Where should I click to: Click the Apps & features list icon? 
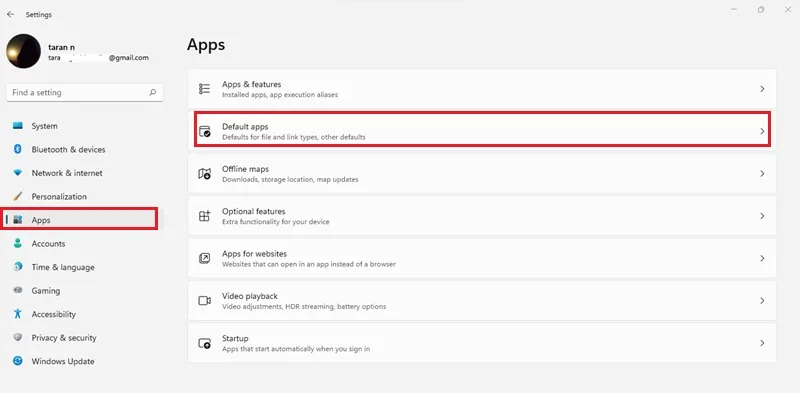coord(204,89)
